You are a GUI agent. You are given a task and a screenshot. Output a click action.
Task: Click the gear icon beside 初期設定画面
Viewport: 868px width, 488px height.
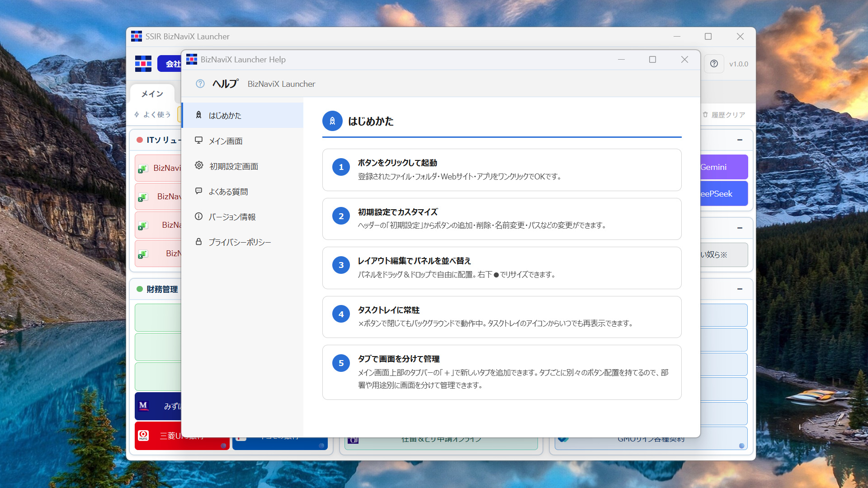coord(199,165)
